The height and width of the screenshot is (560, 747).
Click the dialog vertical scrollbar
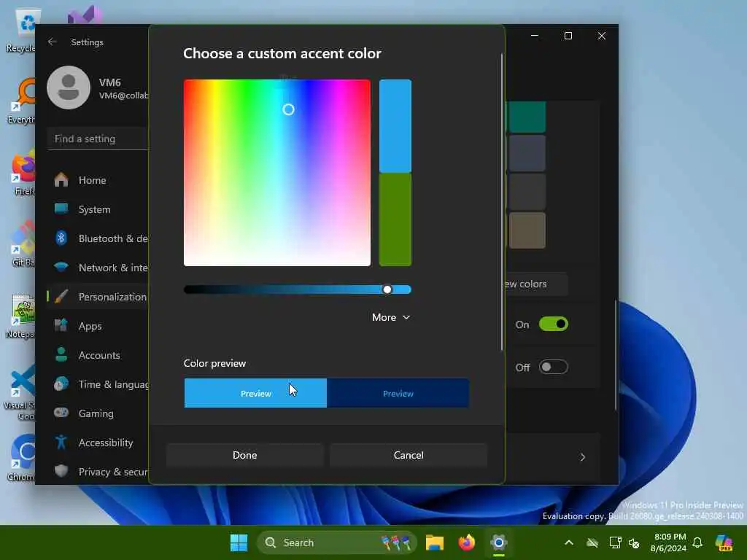502,203
